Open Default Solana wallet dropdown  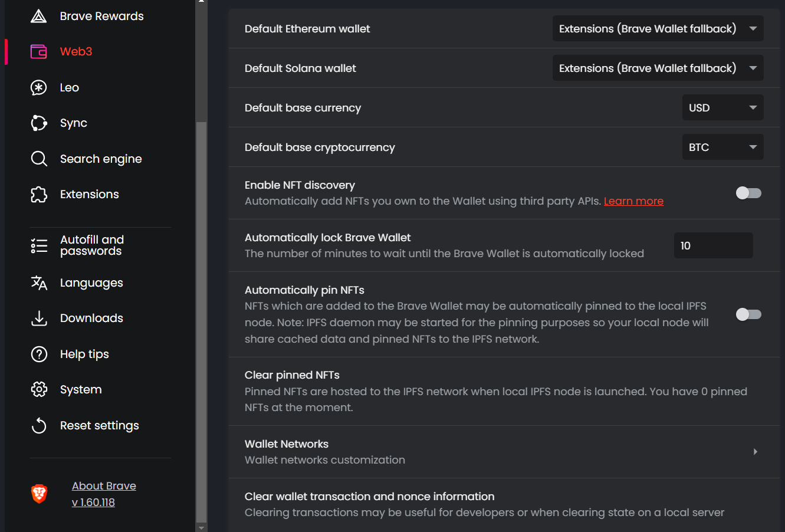click(658, 68)
